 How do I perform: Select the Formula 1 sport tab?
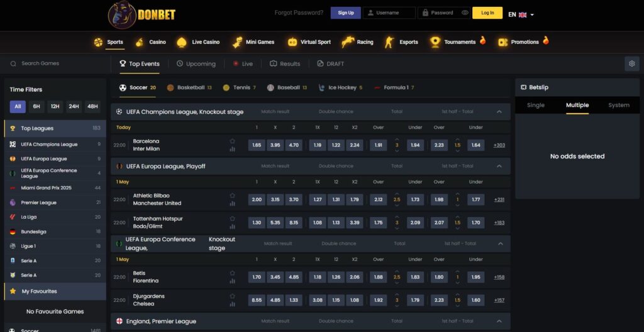click(x=394, y=87)
